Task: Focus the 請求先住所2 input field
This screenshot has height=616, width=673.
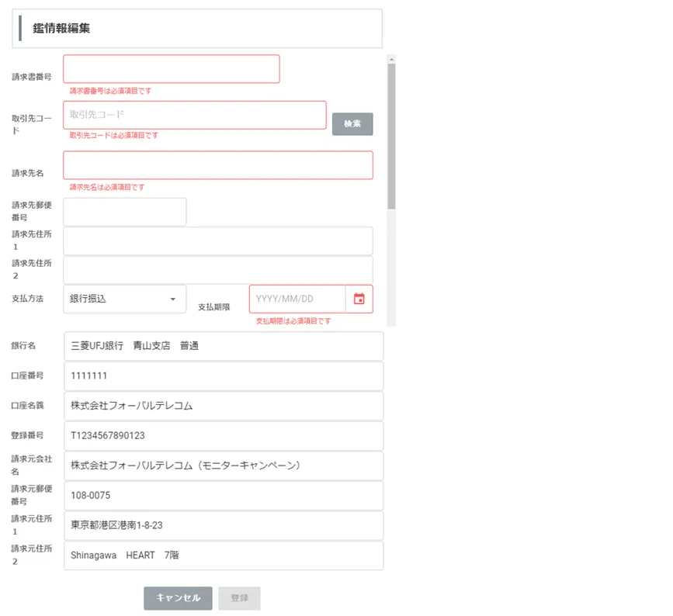Action: [218, 270]
